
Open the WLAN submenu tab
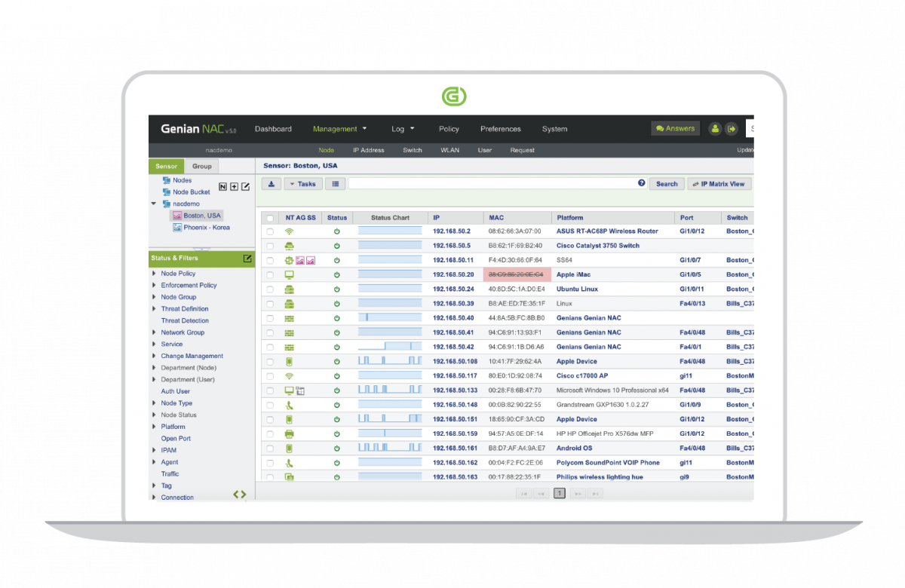click(449, 150)
